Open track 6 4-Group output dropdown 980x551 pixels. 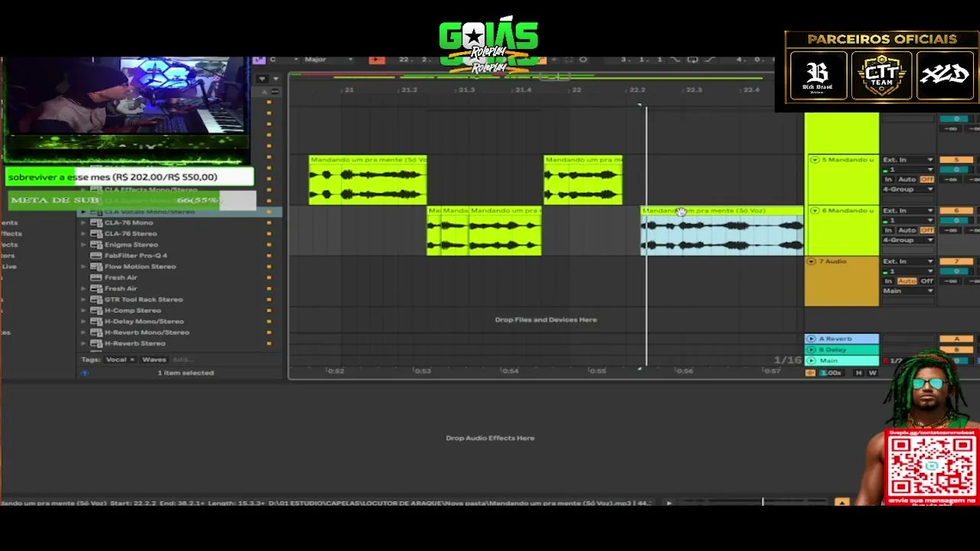pos(908,240)
